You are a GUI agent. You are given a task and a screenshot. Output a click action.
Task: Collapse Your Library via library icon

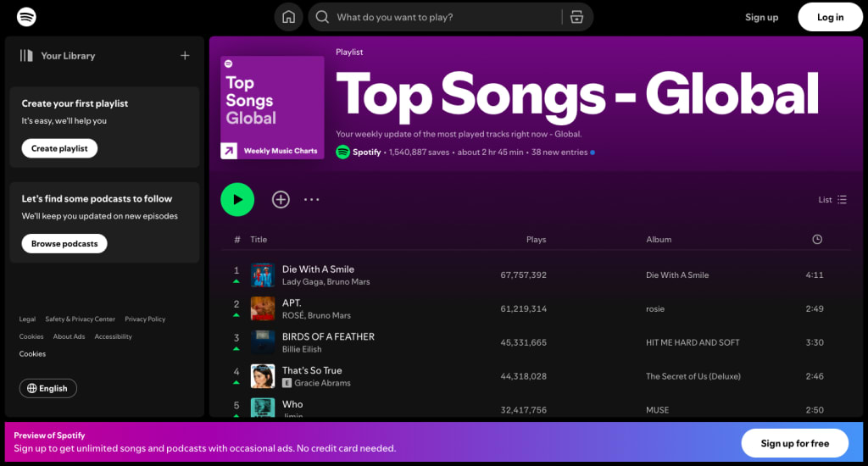click(x=26, y=56)
